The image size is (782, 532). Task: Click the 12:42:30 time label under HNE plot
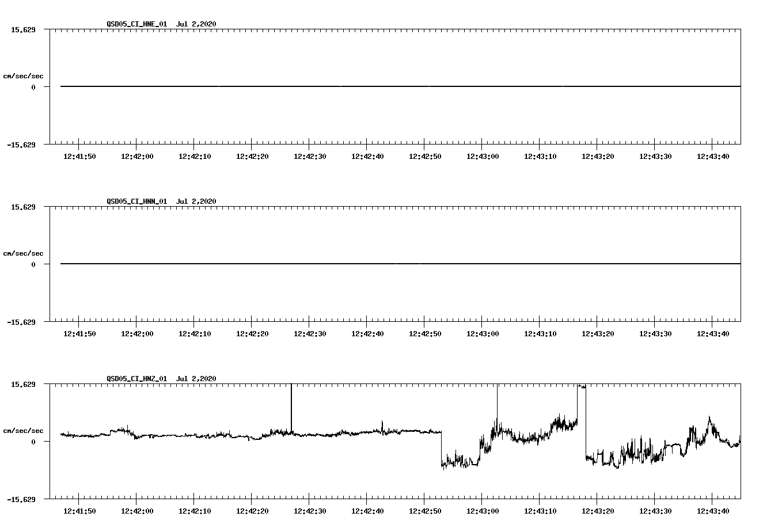click(310, 156)
